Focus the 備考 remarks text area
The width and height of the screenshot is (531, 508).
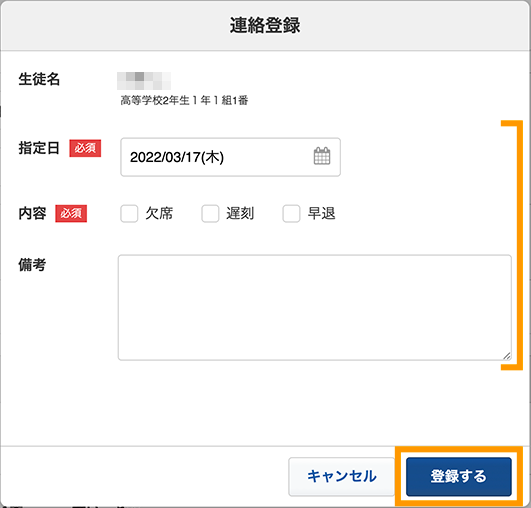tap(315, 308)
